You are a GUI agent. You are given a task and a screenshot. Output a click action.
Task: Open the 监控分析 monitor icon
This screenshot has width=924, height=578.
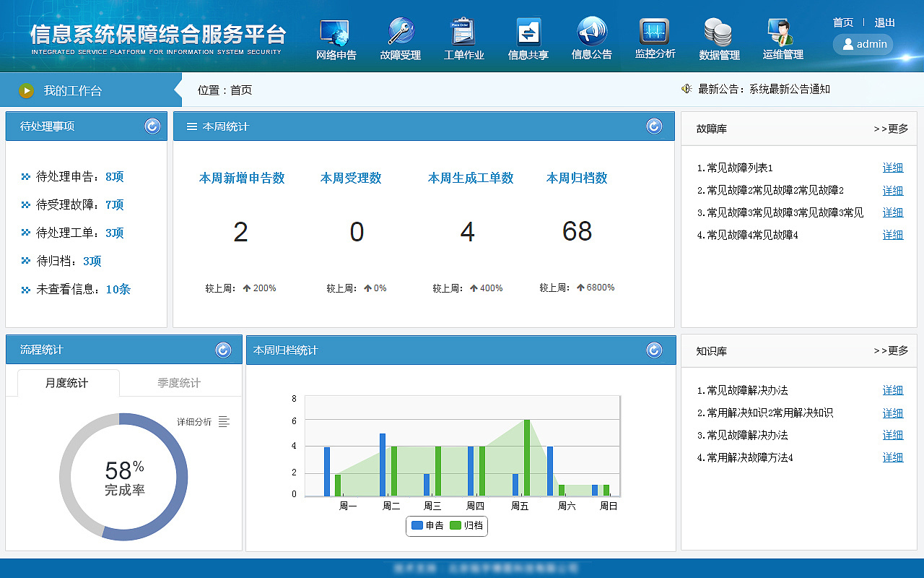pyautogui.click(x=655, y=32)
